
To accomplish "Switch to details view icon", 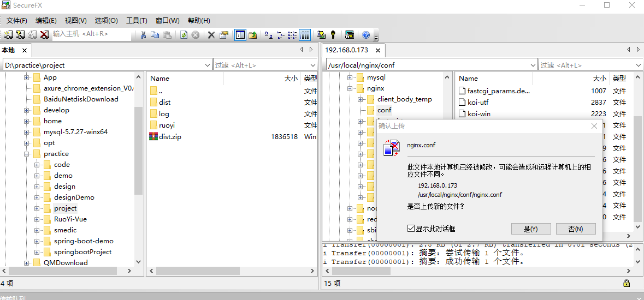I will pyautogui.click(x=304, y=35).
